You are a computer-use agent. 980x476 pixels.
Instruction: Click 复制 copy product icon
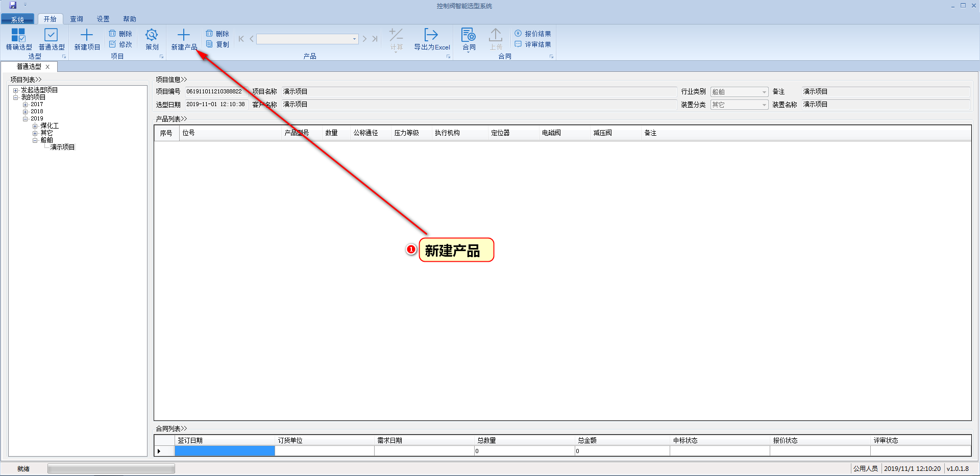218,44
